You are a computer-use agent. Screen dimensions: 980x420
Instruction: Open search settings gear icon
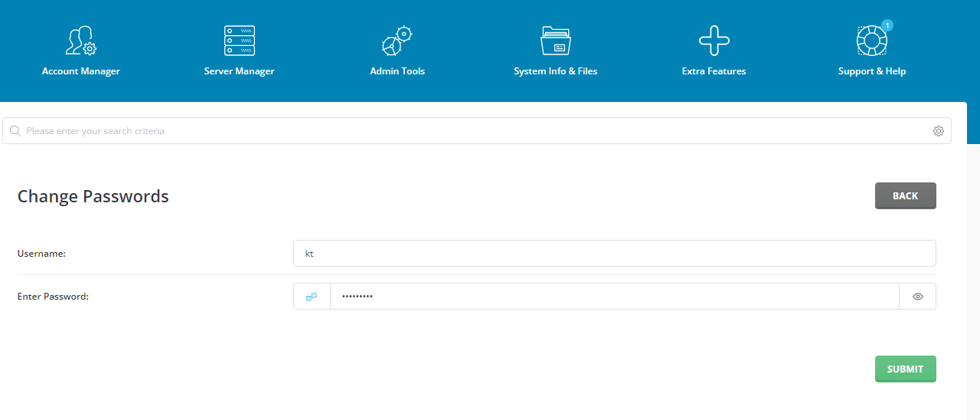(938, 131)
